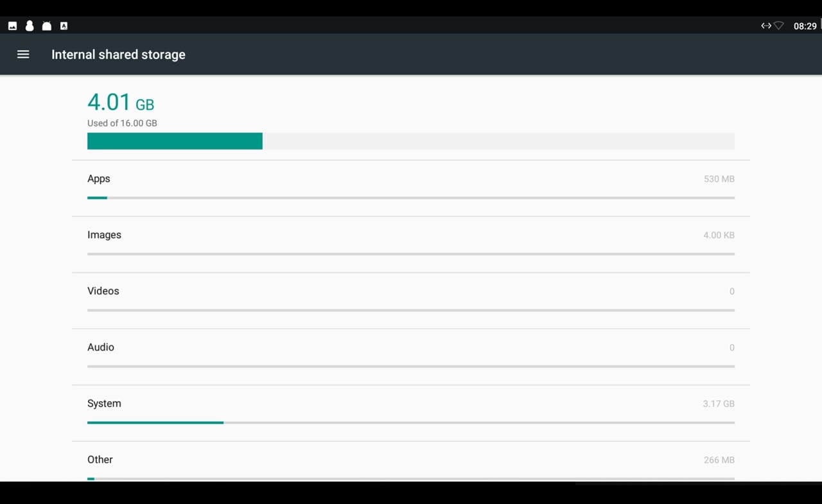Click the System usage bar
822x504 pixels.
click(x=410, y=422)
